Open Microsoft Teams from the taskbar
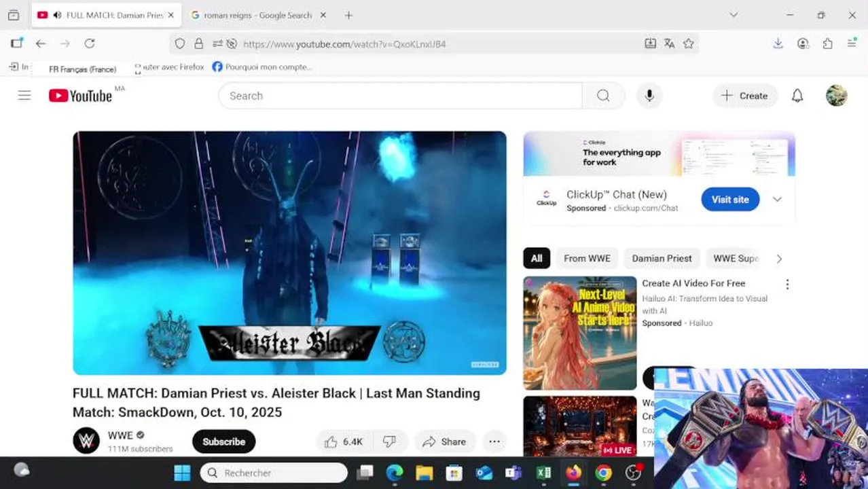 click(513, 473)
